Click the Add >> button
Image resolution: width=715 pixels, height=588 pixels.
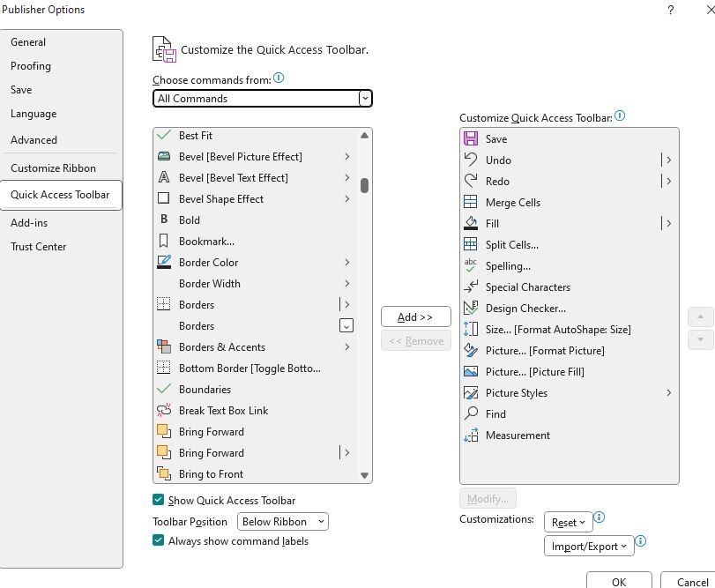point(416,316)
